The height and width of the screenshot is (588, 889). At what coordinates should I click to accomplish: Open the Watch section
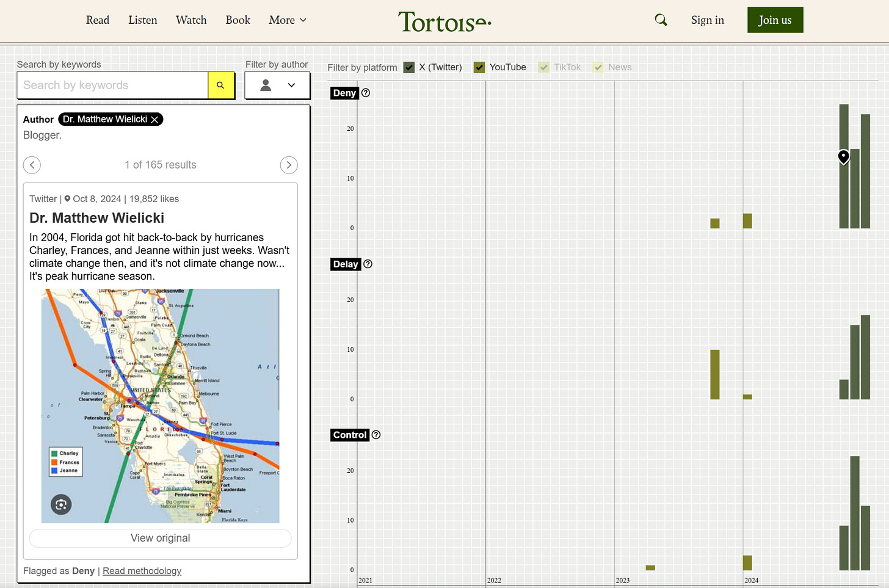click(191, 20)
